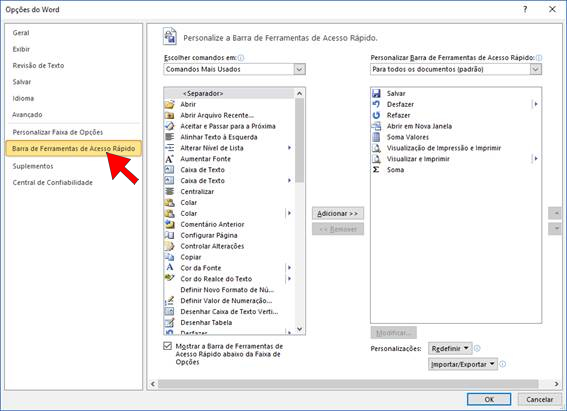Expand Cor da Fonte submenu arrow
This screenshot has height=411, width=567.
289,268
